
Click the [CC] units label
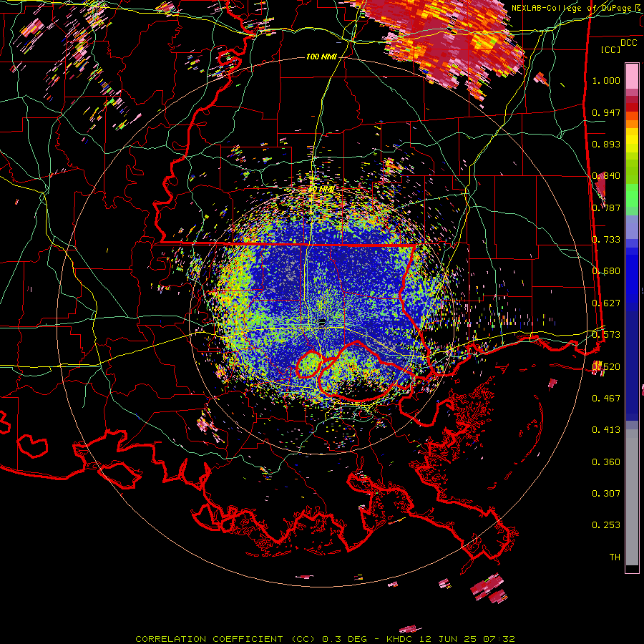pos(610,49)
